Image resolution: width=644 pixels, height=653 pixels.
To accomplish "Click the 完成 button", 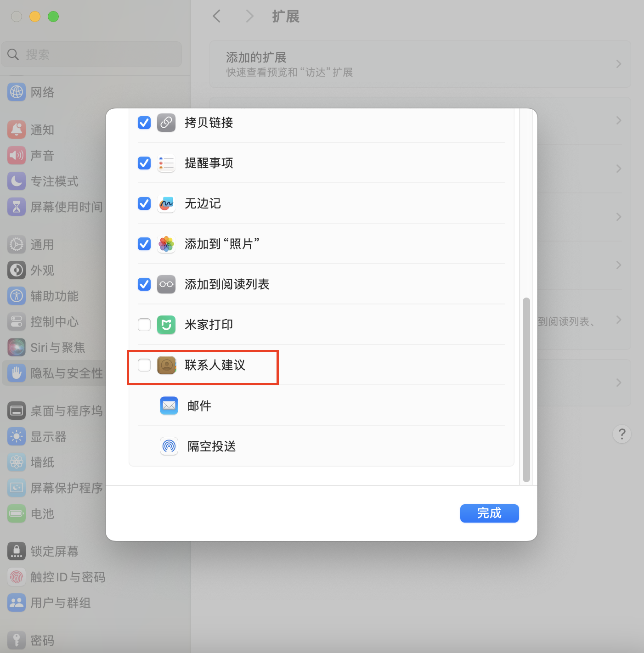I will (490, 513).
